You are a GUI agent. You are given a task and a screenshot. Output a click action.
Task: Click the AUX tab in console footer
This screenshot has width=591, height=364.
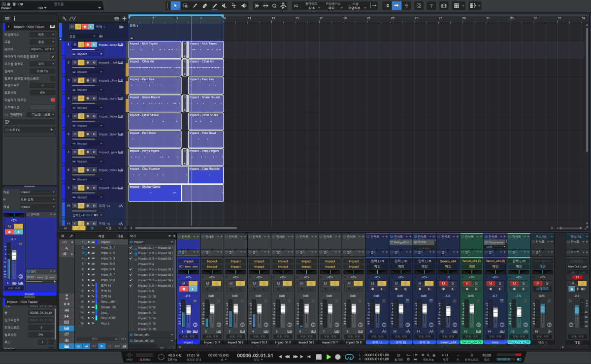click(117, 346)
